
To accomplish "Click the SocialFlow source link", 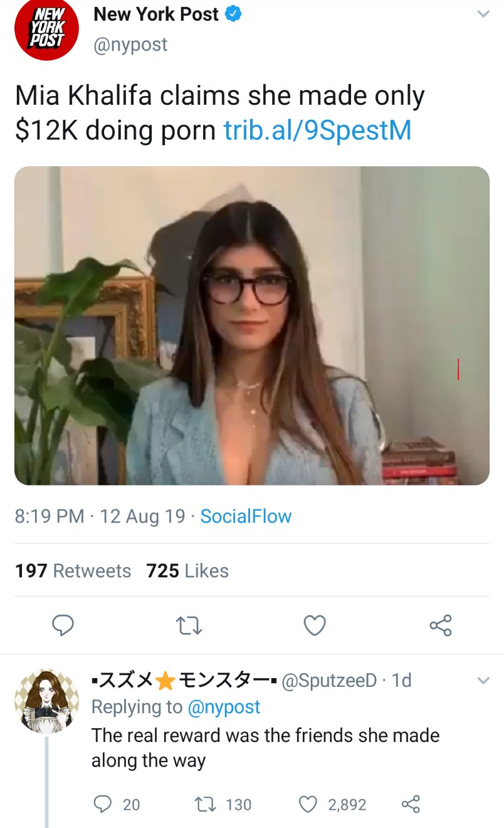I will coord(246,516).
